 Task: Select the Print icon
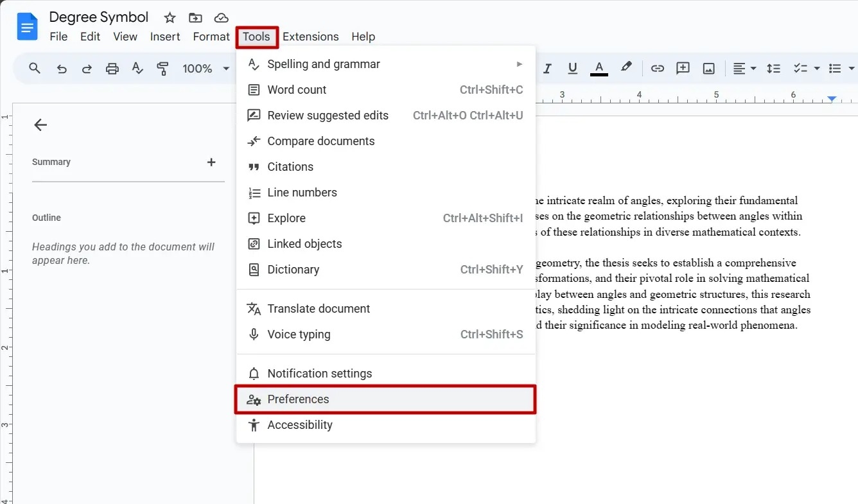pyautogui.click(x=112, y=68)
